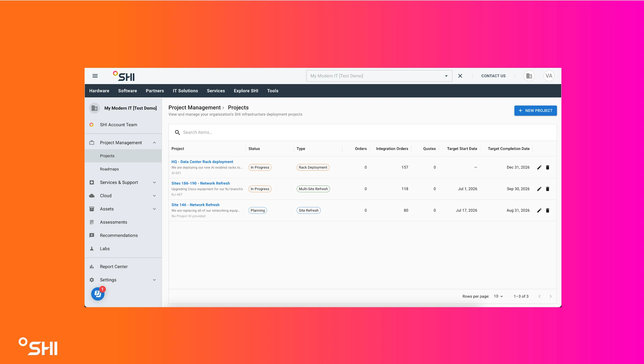Open the VA user avatar menu
This screenshot has width=644, height=364.
549,76
